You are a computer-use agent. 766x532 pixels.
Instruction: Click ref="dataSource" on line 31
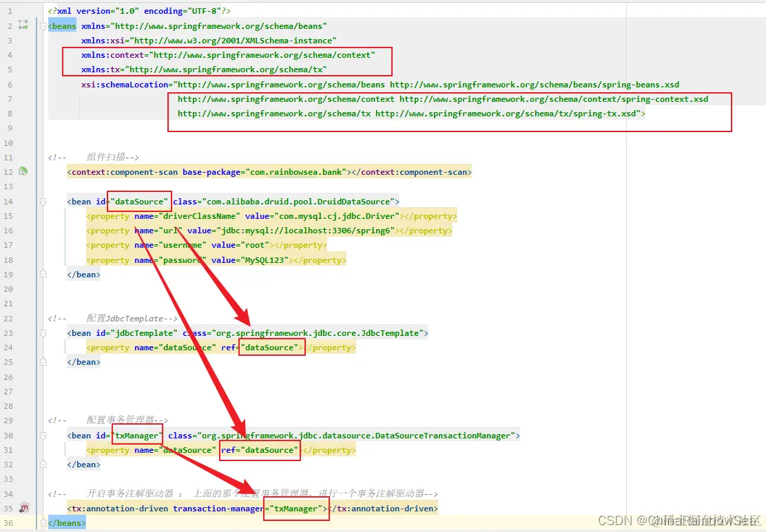(x=260, y=450)
